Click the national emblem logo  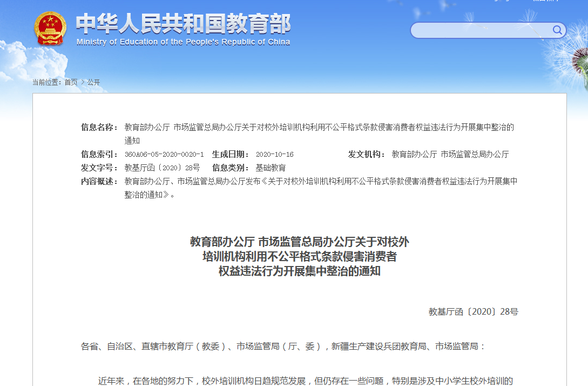50,29
